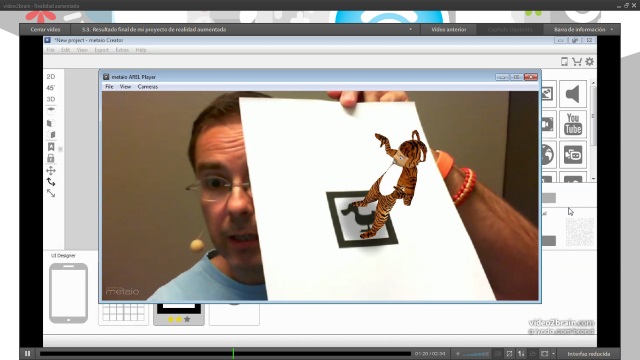Click the speaker sound content icon
The height and width of the screenshot is (360, 640).
[x=573, y=94]
